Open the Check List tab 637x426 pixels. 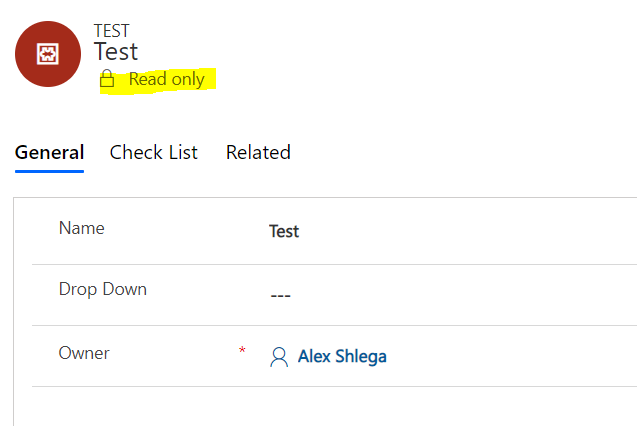[x=153, y=153]
